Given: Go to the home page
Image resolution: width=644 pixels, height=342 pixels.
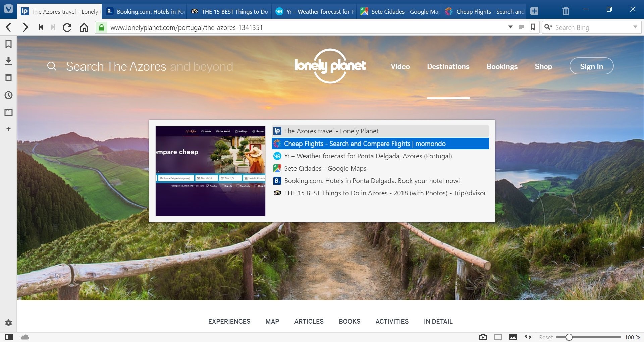Looking at the screenshot, I should (84, 27).
